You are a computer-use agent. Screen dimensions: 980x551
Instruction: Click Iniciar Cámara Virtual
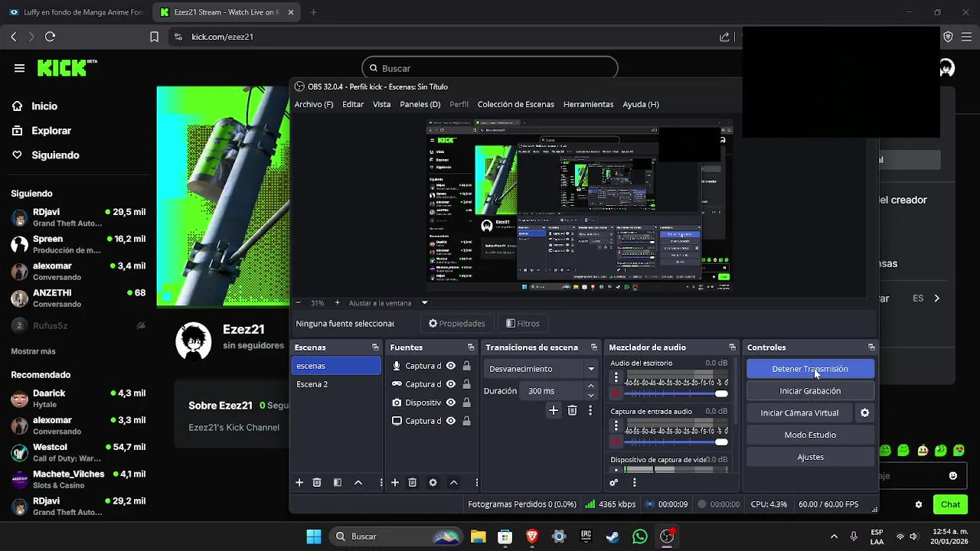tap(799, 413)
